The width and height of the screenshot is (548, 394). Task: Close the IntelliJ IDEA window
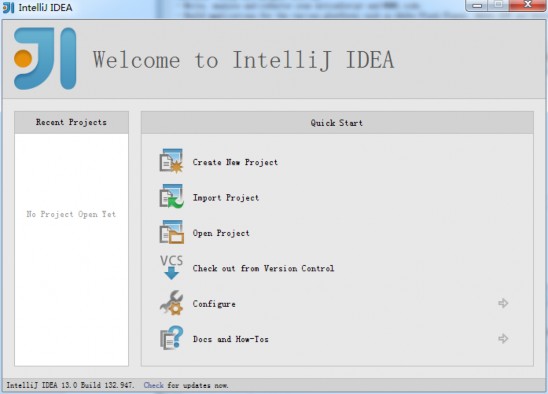(528, 5)
